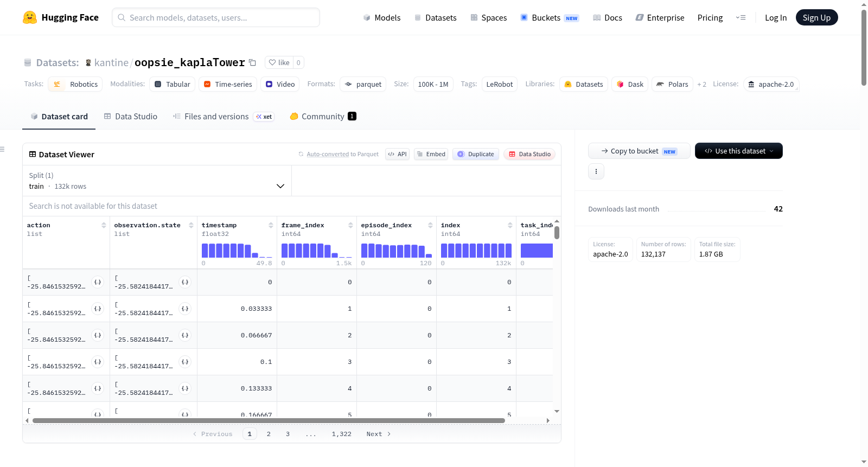The image size is (868, 467).
Task: Expand action JSON in the 0.133333 row
Action: (98, 388)
